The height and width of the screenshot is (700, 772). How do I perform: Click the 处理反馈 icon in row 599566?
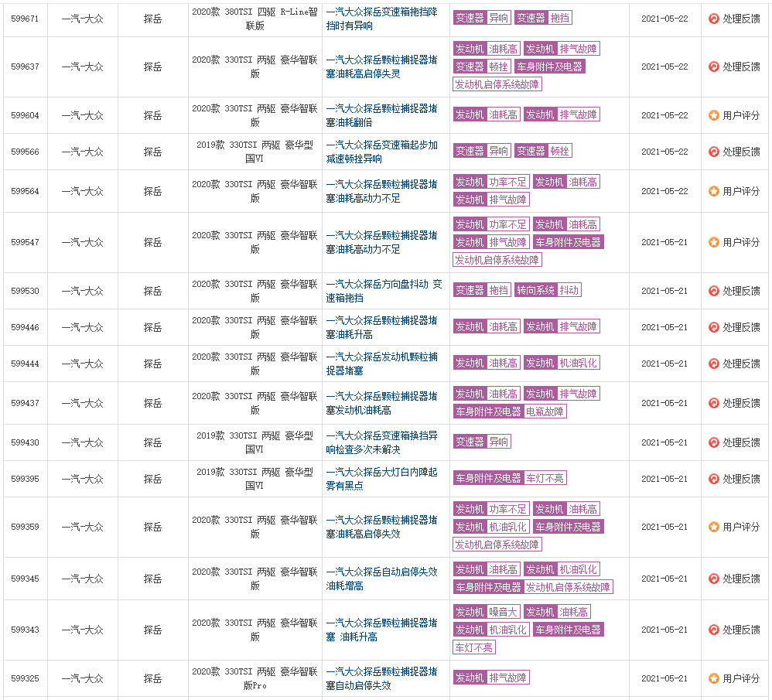coord(713,152)
